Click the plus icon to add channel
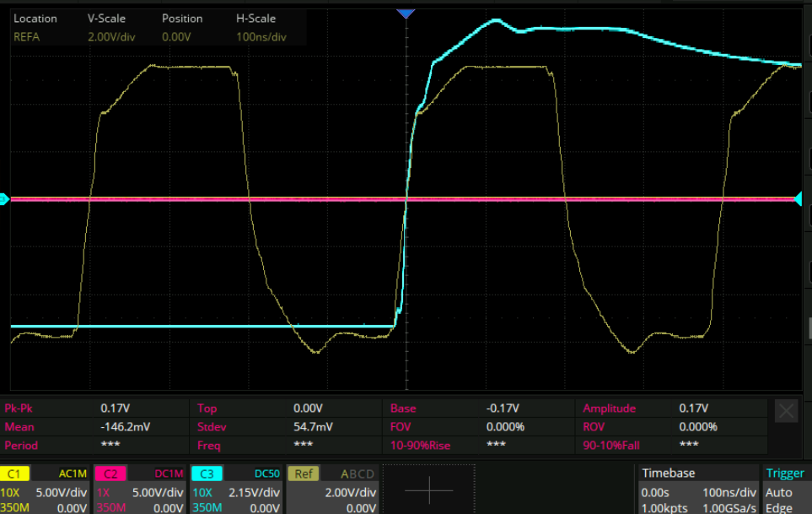 [x=428, y=490]
